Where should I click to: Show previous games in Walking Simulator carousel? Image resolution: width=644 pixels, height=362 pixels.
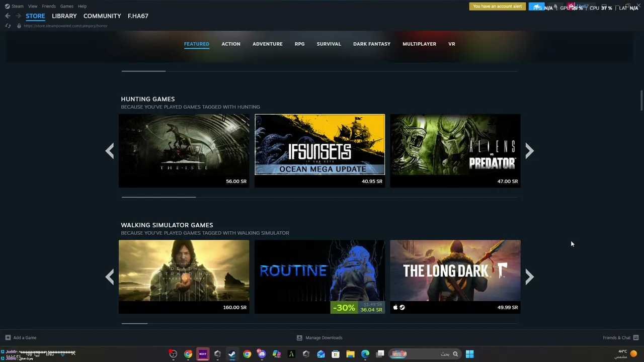click(110, 277)
